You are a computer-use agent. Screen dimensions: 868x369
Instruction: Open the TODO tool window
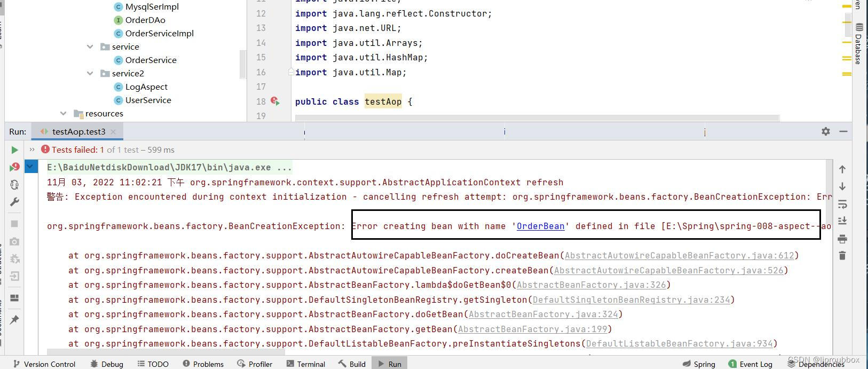(153, 364)
